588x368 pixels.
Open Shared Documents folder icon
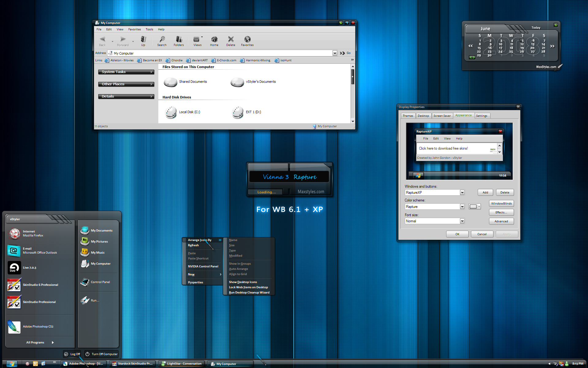[171, 82]
